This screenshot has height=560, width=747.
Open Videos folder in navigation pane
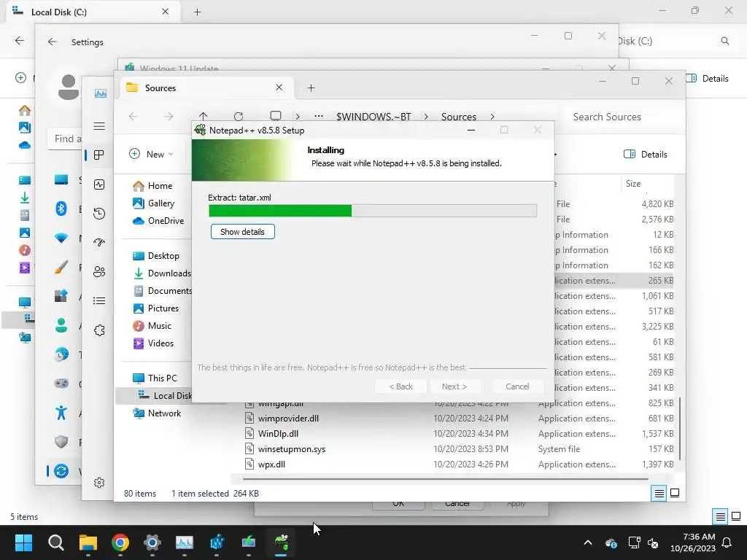click(x=153, y=343)
